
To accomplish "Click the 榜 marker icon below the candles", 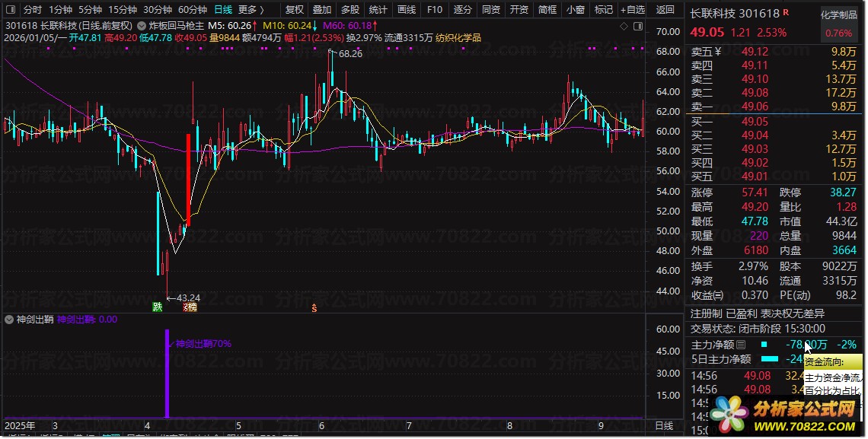I will pyautogui.click(x=190, y=307).
